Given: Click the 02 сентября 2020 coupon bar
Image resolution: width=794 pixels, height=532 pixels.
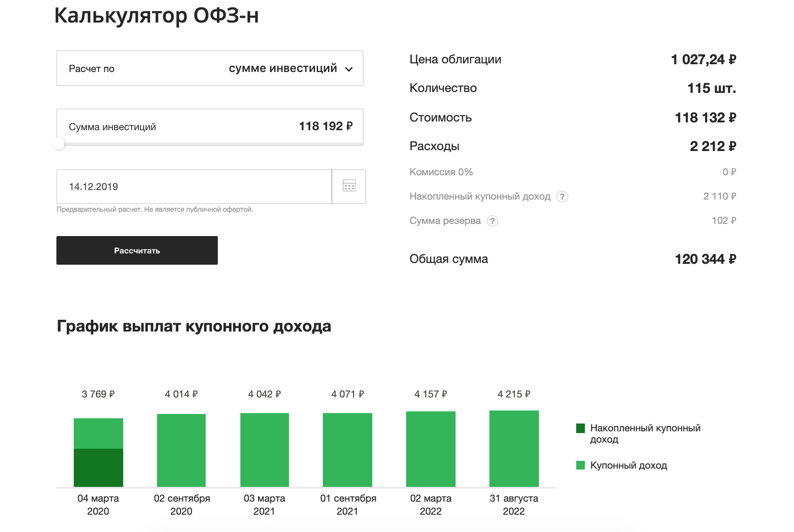Looking at the screenshot, I should point(181,450).
